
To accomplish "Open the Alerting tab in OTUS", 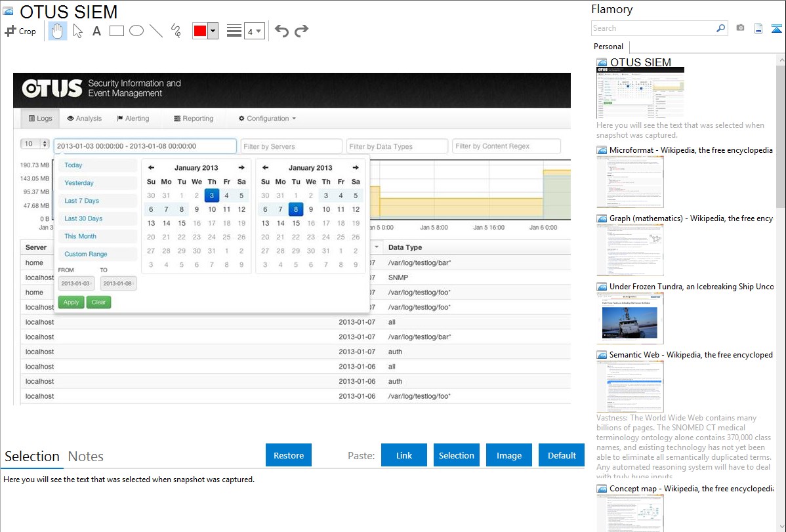I will click(x=133, y=118).
